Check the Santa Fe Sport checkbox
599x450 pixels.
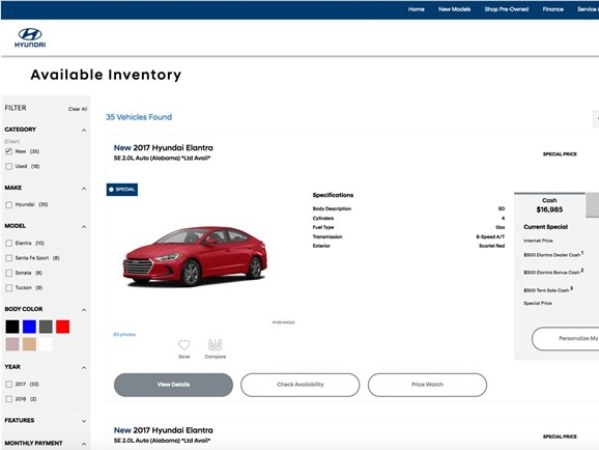pos(9,258)
